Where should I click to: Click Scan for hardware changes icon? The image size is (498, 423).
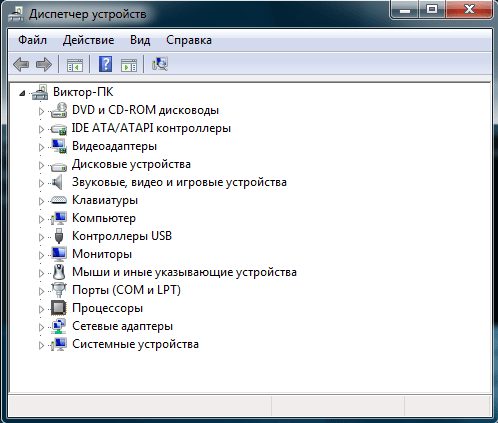coord(160,64)
